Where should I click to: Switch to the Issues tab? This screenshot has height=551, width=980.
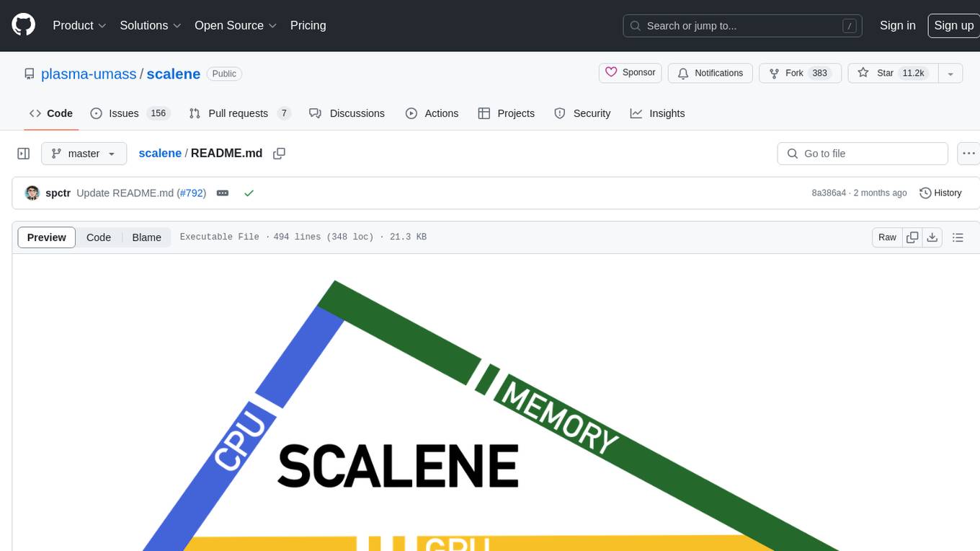pyautogui.click(x=130, y=113)
